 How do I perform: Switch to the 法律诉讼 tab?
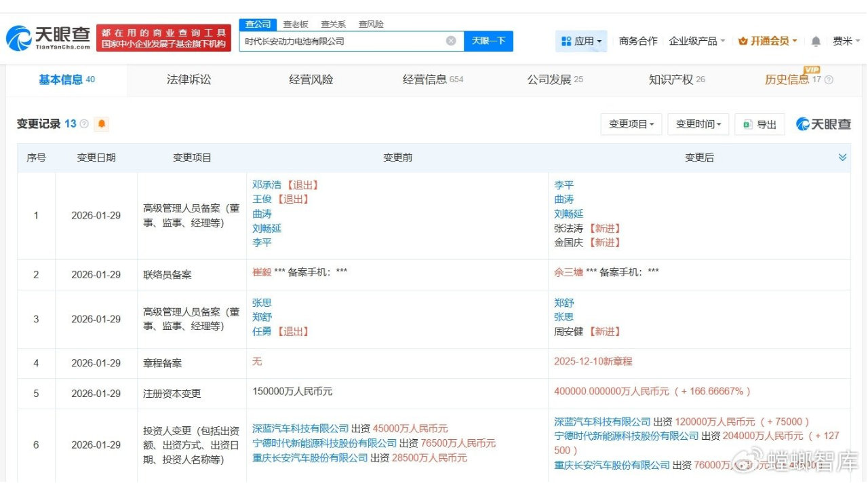(188, 79)
